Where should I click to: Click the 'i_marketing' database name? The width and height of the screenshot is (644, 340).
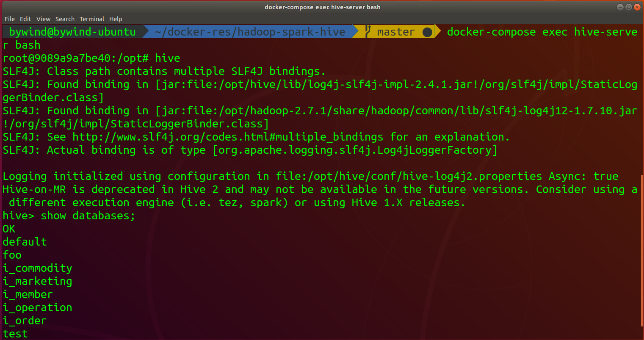click(x=37, y=281)
